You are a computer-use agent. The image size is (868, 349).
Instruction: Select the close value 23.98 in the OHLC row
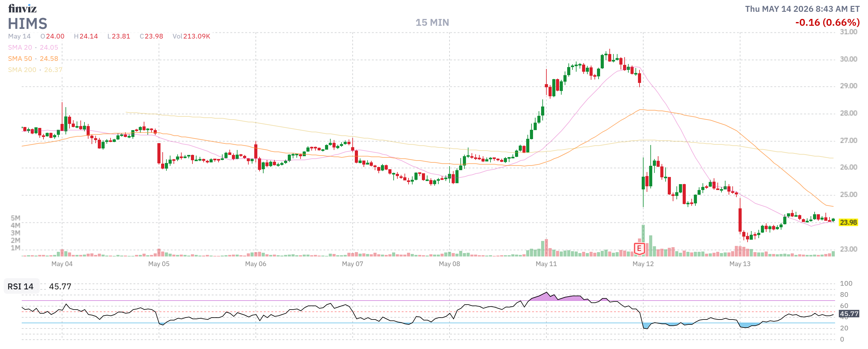tap(154, 36)
